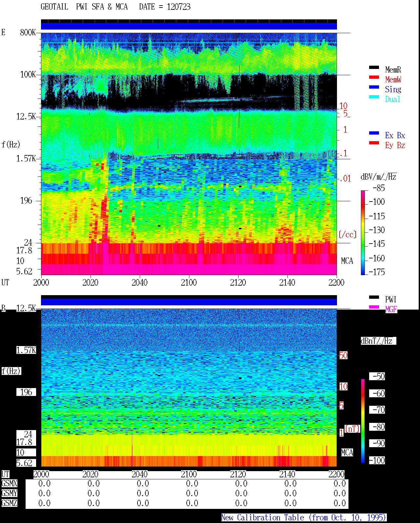Click the magenta MGF legend swatch
420x523 pixels.
[374, 307]
